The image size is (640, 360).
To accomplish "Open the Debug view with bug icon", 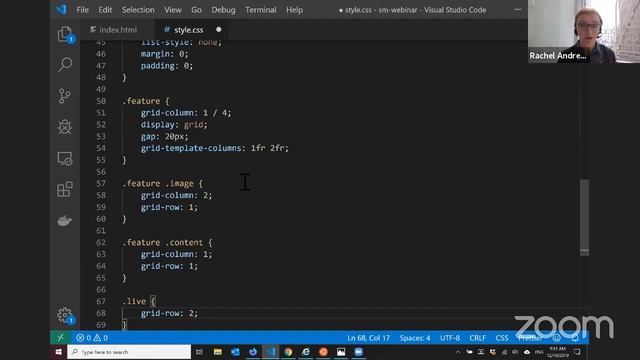I will 64,127.
